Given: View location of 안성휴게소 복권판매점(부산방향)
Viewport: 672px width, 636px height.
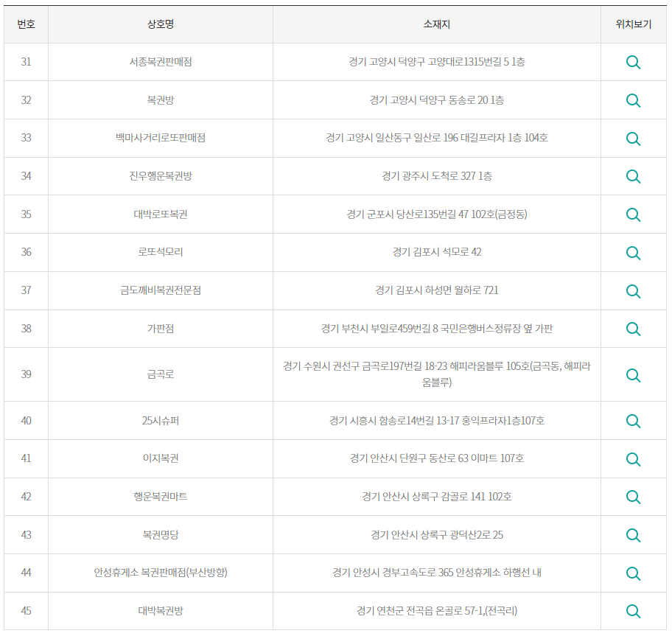Looking at the screenshot, I should [x=633, y=573].
